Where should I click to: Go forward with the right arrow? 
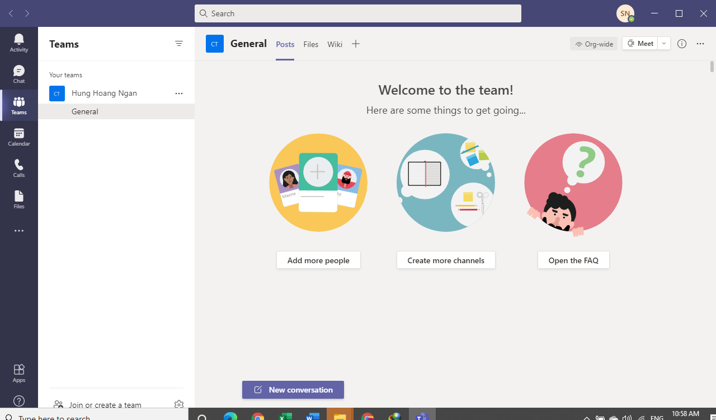click(x=27, y=13)
